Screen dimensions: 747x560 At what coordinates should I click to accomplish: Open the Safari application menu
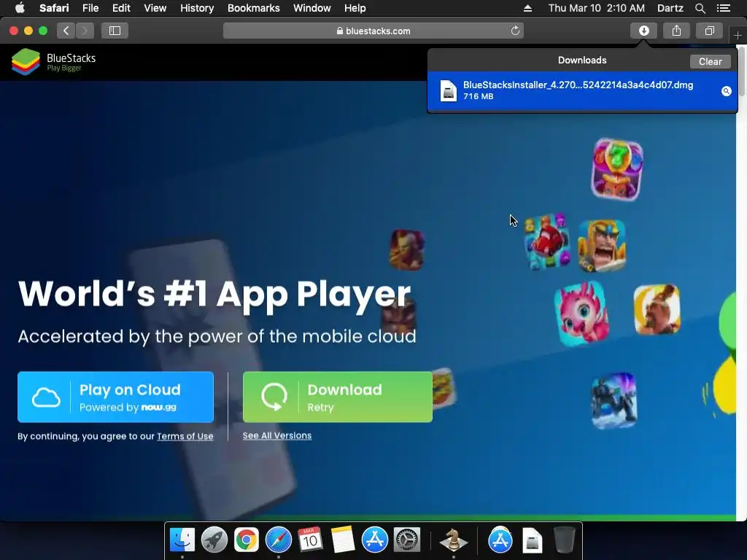[x=54, y=7]
